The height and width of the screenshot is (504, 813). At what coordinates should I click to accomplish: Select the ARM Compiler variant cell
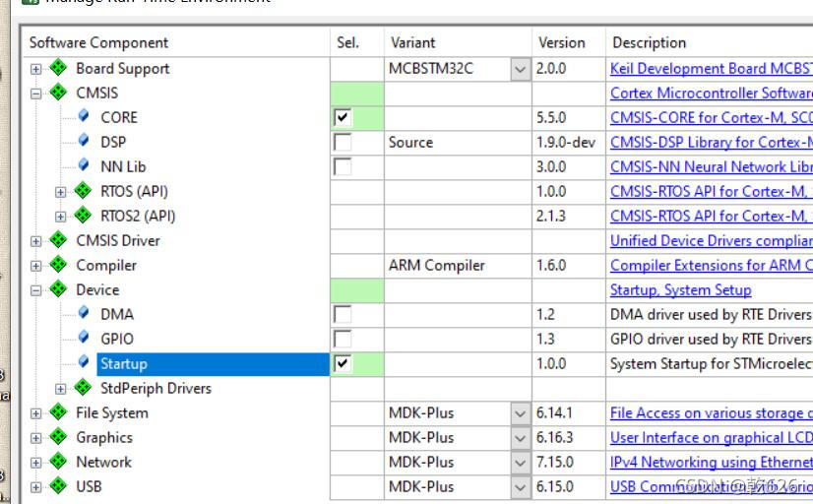(458, 266)
